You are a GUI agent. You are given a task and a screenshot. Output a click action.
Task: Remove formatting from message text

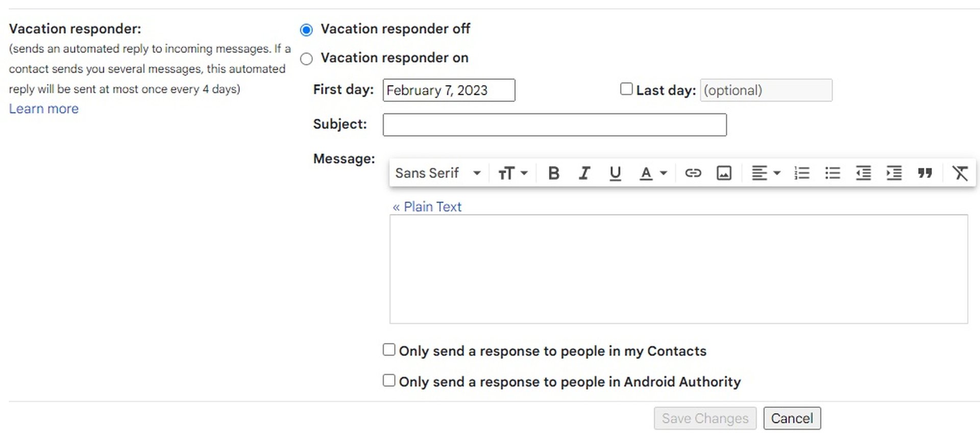pyautogui.click(x=960, y=174)
